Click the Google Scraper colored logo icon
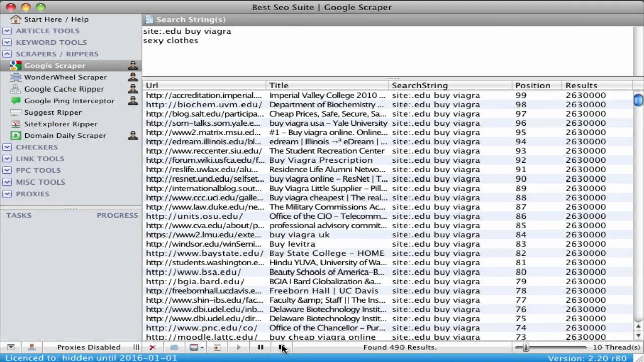The height and width of the screenshot is (362, 644). pyautogui.click(x=16, y=66)
